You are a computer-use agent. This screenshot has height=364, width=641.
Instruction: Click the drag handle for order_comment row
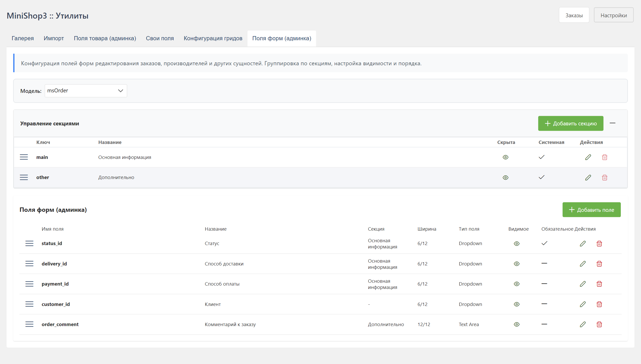pyautogui.click(x=29, y=324)
